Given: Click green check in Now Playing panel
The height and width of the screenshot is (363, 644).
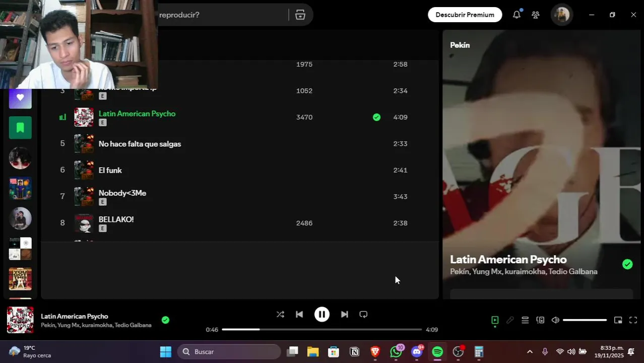Looking at the screenshot, I should (627, 264).
